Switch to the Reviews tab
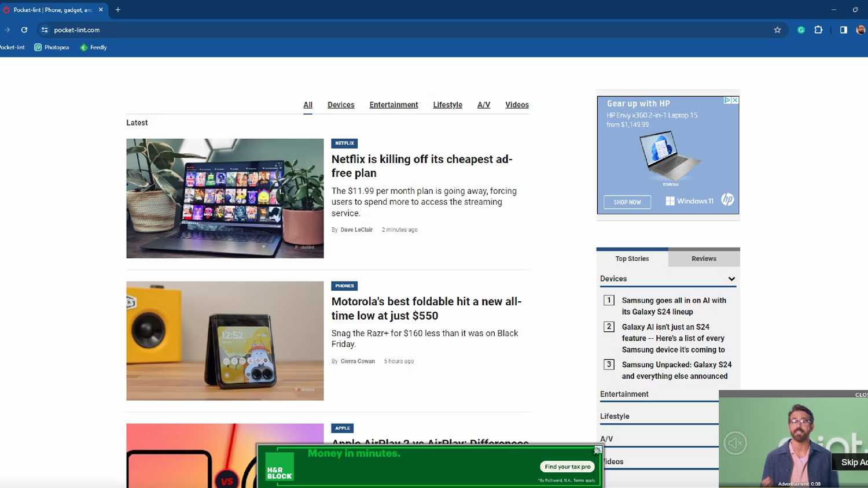Screen dimensions: 868x488 click(704, 258)
